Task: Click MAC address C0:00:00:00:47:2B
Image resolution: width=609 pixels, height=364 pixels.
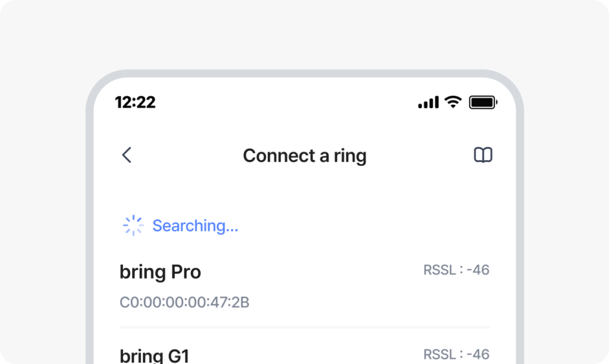Action: tap(184, 303)
